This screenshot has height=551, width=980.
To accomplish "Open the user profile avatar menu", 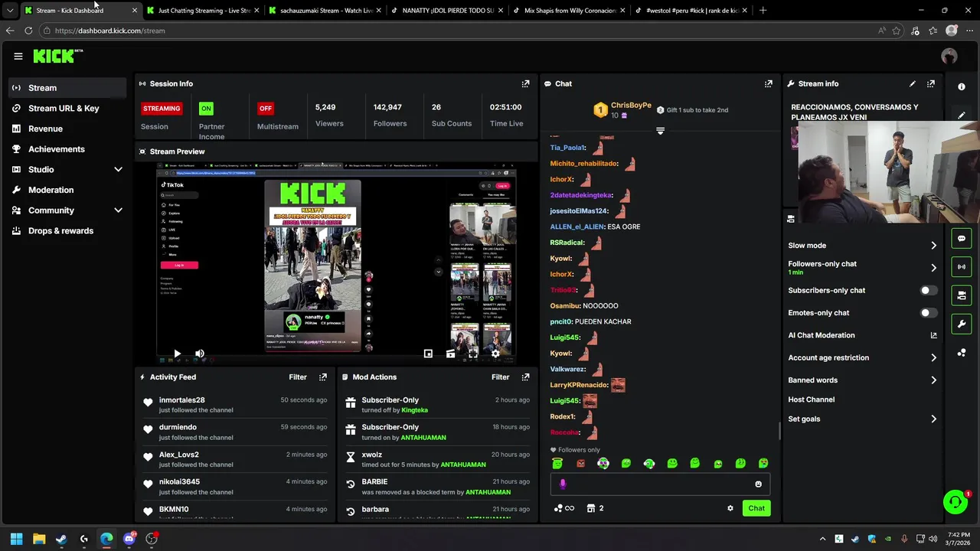I will [x=949, y=56].
